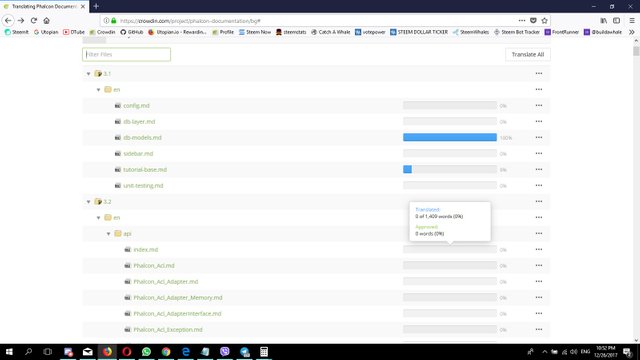Open sidebar.md file
This screenshot has width=640, height=360.
(138, 153)
